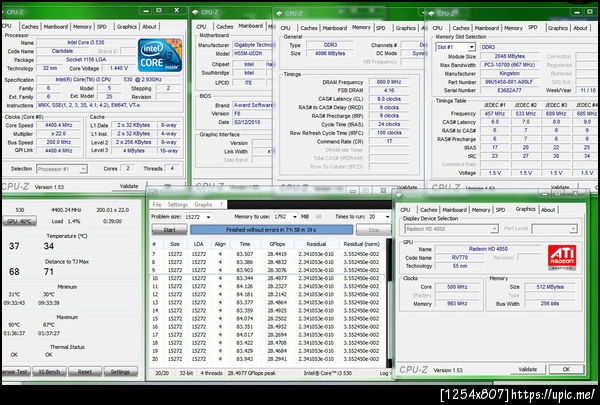The height and width of the screenshot is (405, 600).
Task: Click Log in the LinX status bar
Action: click(x=385, y=373)
